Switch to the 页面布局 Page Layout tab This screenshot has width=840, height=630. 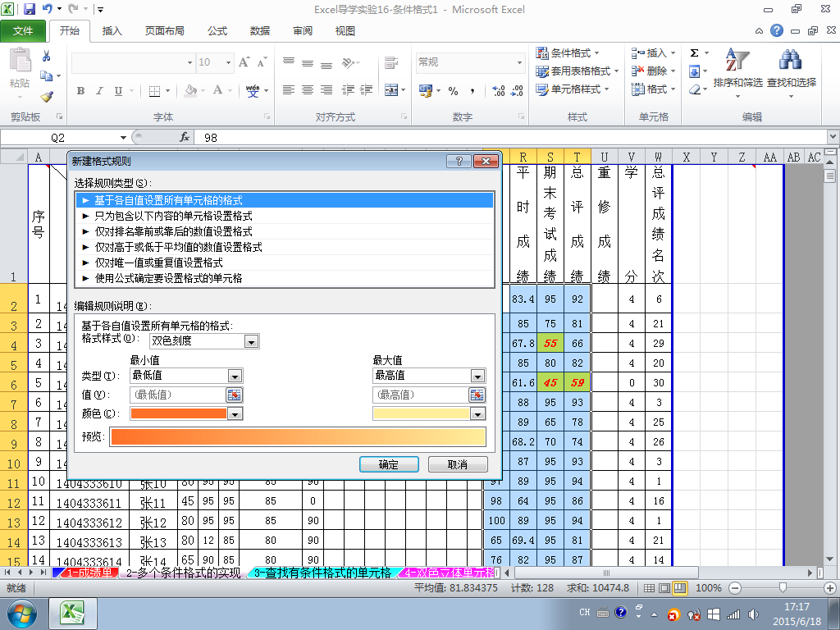pyautogui.click(x=164, y=31)
